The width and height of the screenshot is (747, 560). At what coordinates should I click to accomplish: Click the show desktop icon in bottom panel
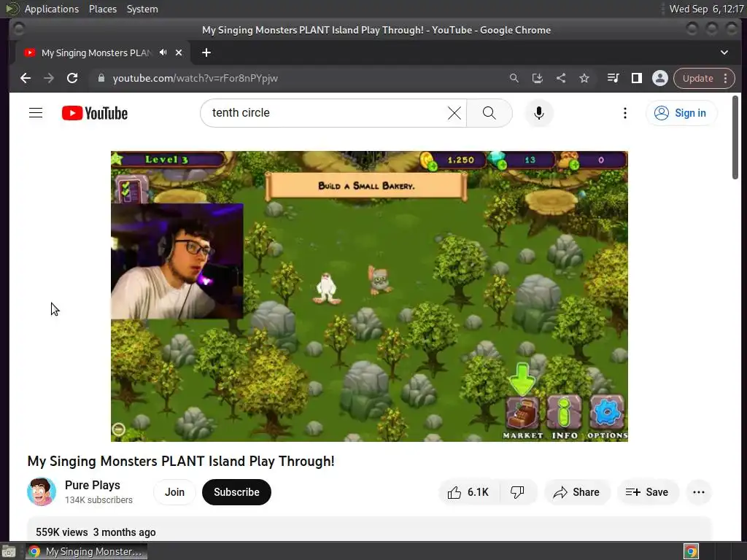(x=9, y=551)
